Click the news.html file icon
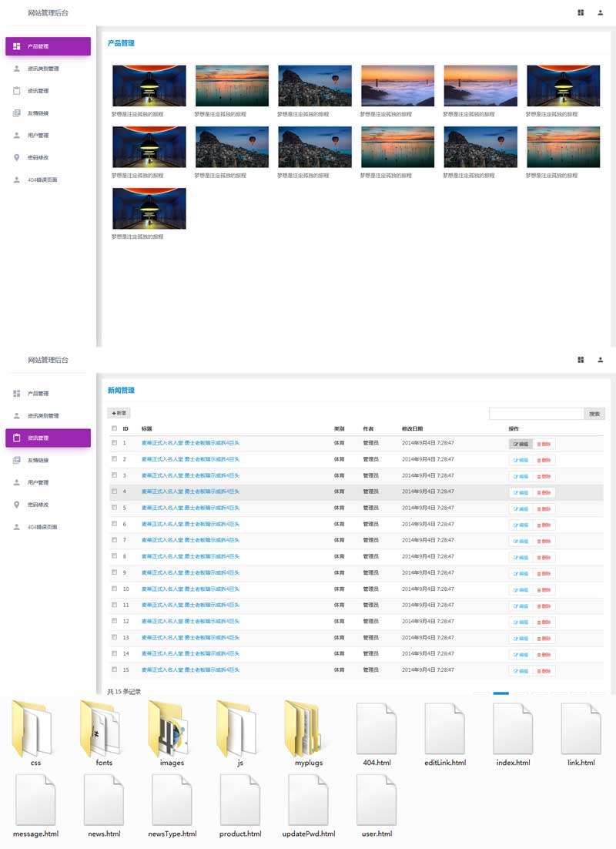Viewport: 616px width, 849px height. [x=103, y=800]
